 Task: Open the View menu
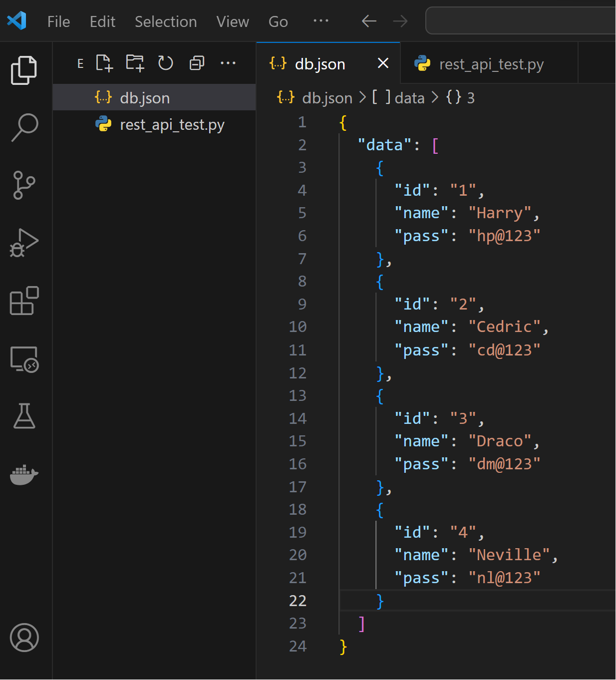click(233, 21)
